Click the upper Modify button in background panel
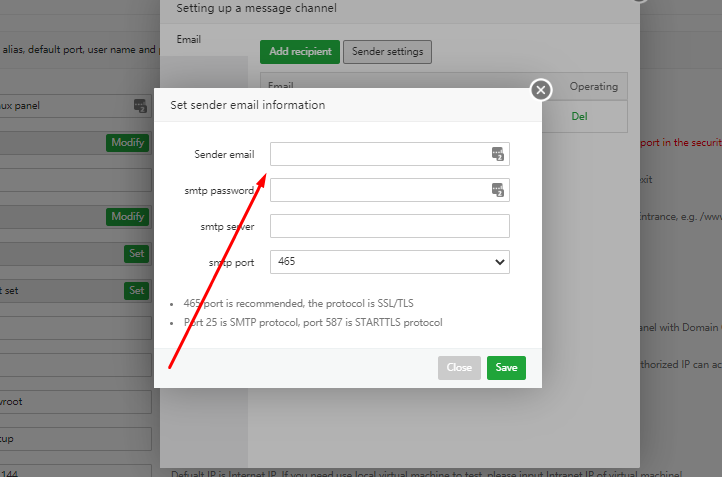 tap(128, 143)
